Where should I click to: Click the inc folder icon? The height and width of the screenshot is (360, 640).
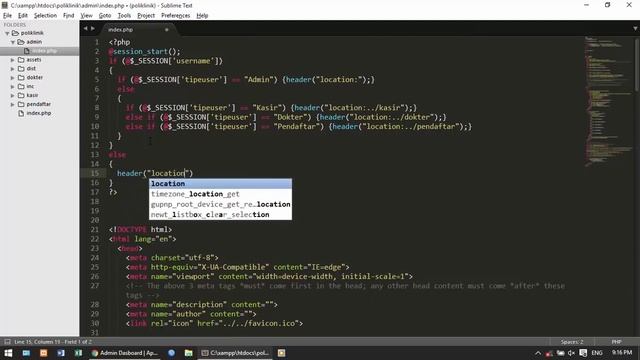click(x=21, y=87)
